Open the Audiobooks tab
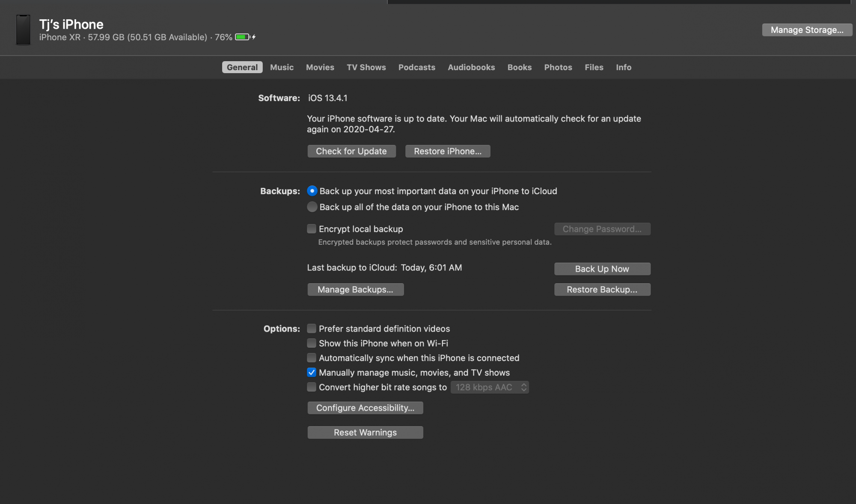Viewport: 856px width, 504px height. coord(471,67)
